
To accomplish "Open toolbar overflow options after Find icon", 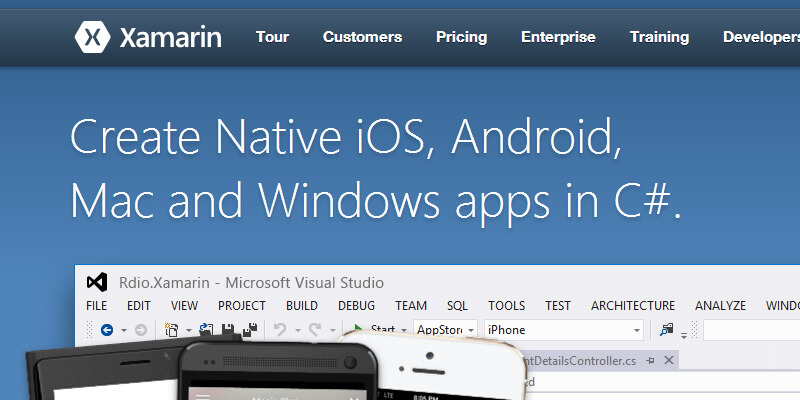I will 684,335.
